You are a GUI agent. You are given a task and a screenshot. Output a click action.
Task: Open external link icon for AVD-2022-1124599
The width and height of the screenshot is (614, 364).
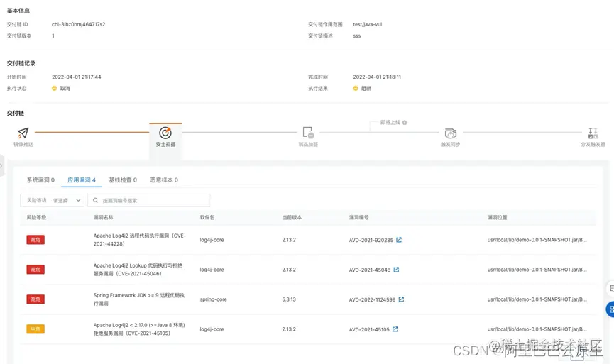401,299
